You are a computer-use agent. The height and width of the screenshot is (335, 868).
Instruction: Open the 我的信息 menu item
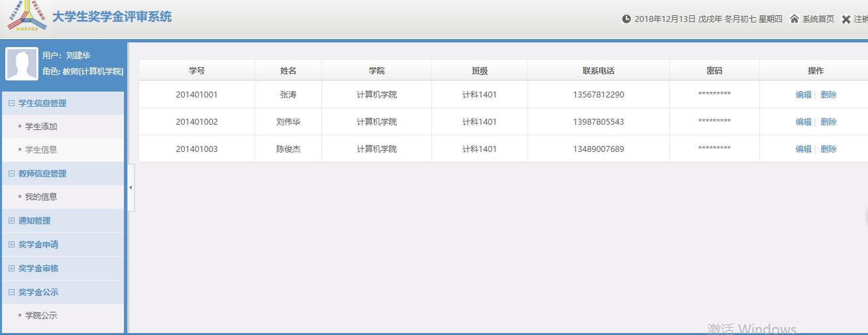[41, 196]
